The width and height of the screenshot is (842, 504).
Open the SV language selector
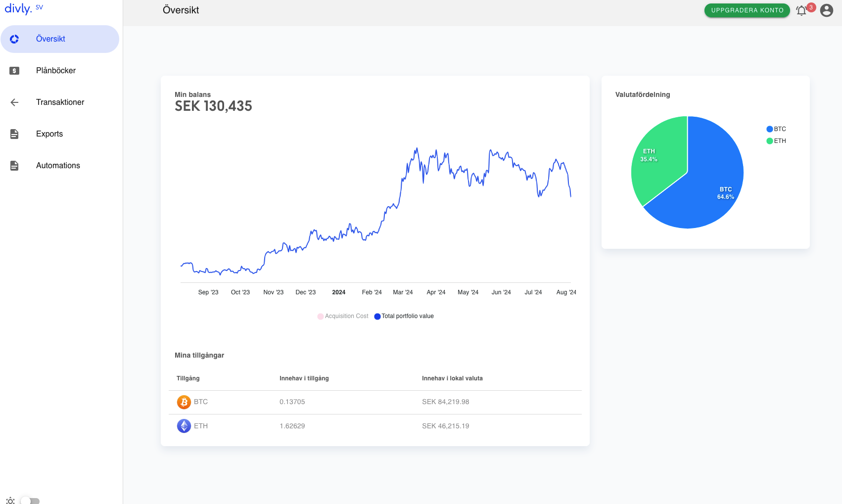pos(40,6)
